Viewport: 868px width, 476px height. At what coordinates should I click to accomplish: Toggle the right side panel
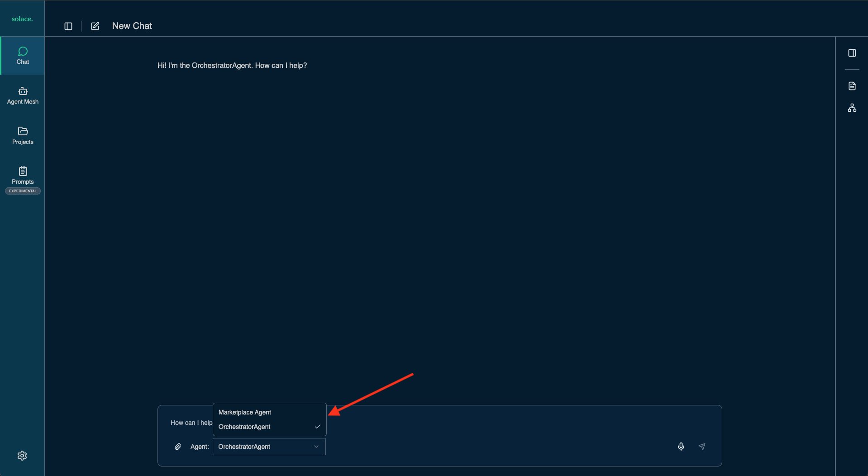[852, 53]
